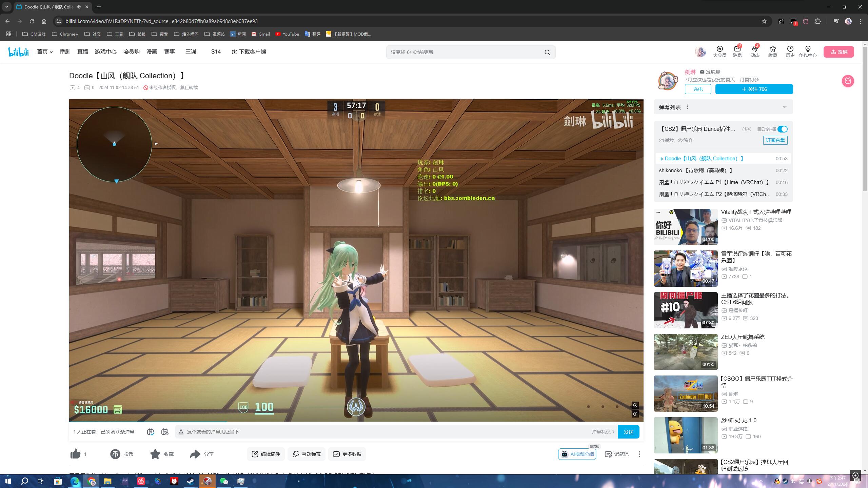
Task: Open Chrome menu three dots
Action: (x=861, y=21)
